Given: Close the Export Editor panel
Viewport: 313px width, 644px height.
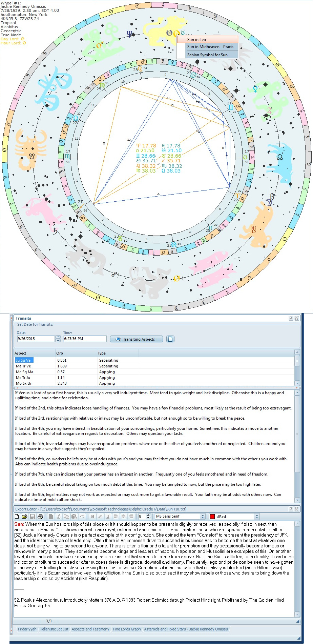Looking at the screenshot, I should [297, 509].
